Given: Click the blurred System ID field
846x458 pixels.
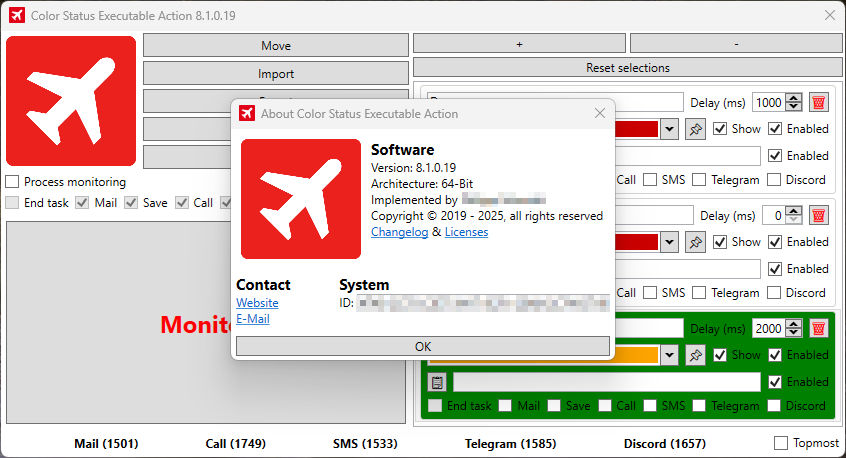Looking at the screenshot, I should pos(483,303).
